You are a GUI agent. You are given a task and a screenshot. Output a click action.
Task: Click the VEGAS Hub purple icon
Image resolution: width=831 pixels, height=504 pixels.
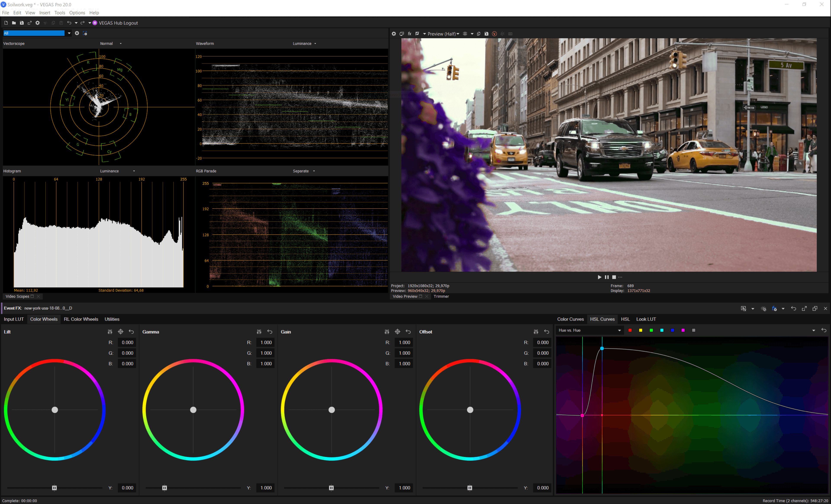click(95, 23)
